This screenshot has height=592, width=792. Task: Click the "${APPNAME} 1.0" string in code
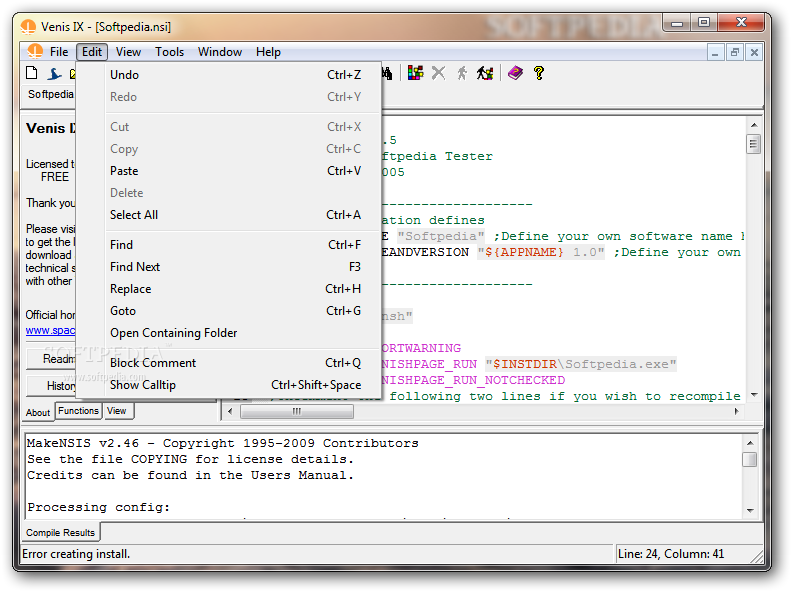point(540,252)
